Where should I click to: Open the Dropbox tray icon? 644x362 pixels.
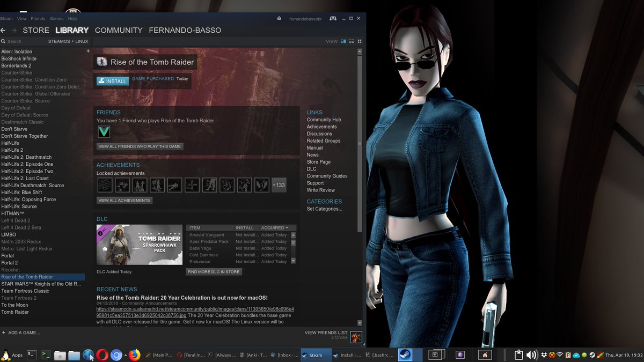(545, 354)
